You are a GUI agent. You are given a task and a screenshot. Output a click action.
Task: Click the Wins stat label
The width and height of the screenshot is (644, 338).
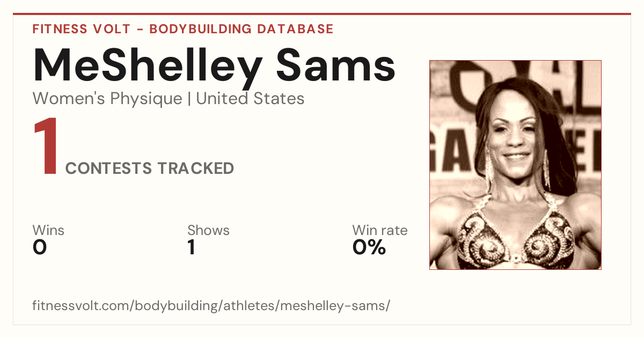pos(48,231)
